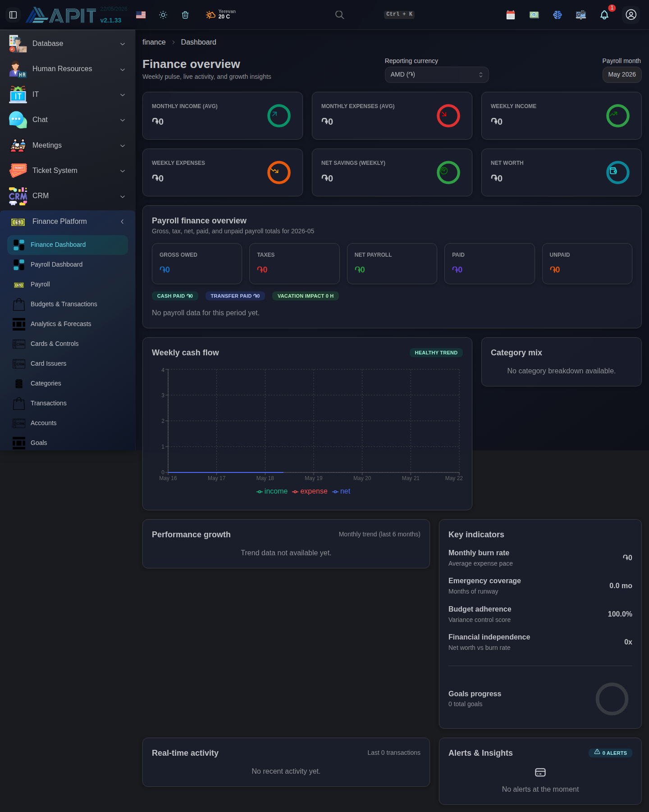
Task: Open the AI brain icon
Action: 558,15
